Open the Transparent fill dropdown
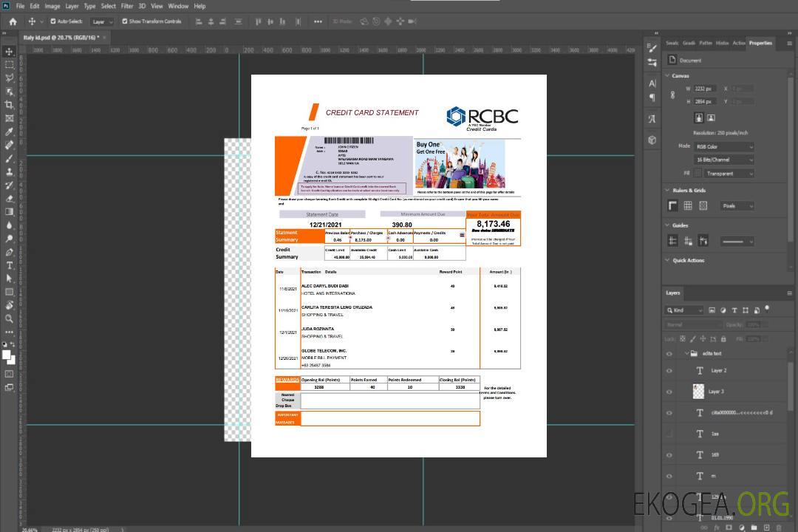 (x=729, y=174)
